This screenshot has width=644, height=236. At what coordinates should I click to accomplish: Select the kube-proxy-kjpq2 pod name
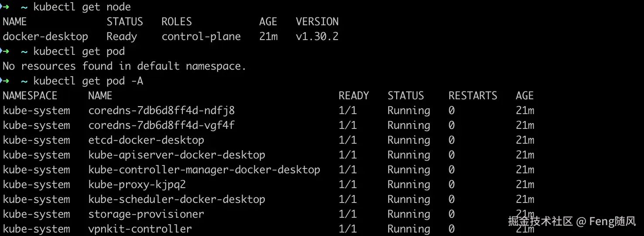coord(137,185)
